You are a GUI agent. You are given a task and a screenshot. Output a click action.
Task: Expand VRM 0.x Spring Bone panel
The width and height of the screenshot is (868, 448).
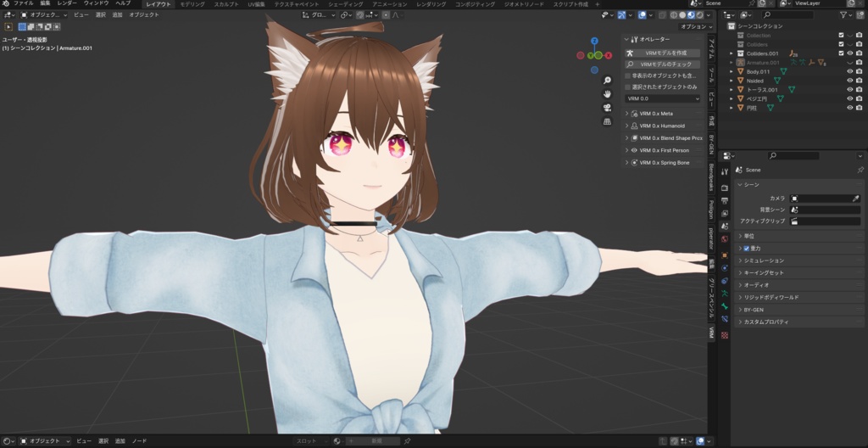663,163
